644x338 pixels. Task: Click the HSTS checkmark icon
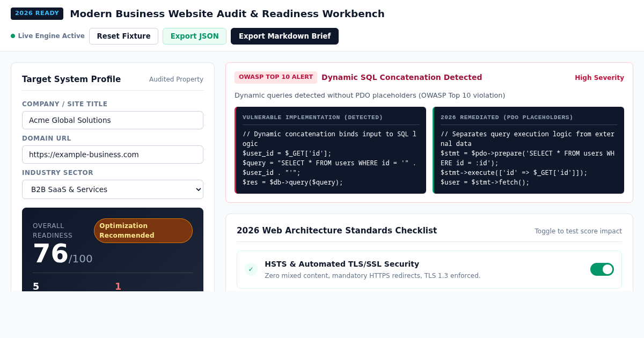(251, 269)
